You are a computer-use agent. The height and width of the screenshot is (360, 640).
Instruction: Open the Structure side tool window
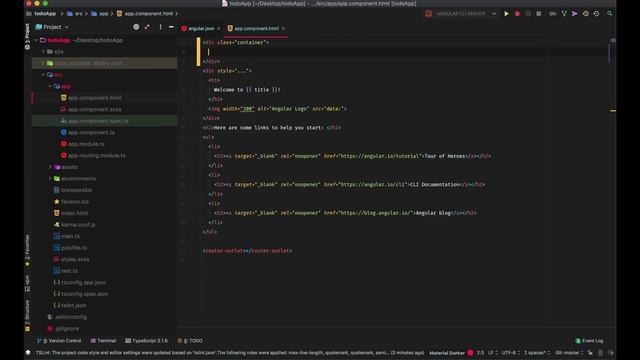pyautogui.click(x=27, y=316)
